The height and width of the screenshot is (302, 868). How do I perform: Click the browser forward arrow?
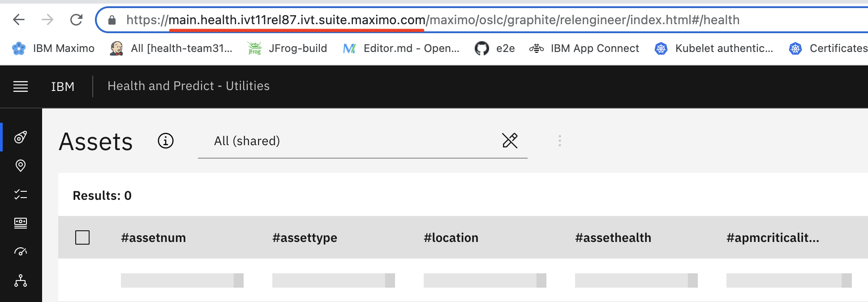[x=47, y=20]
